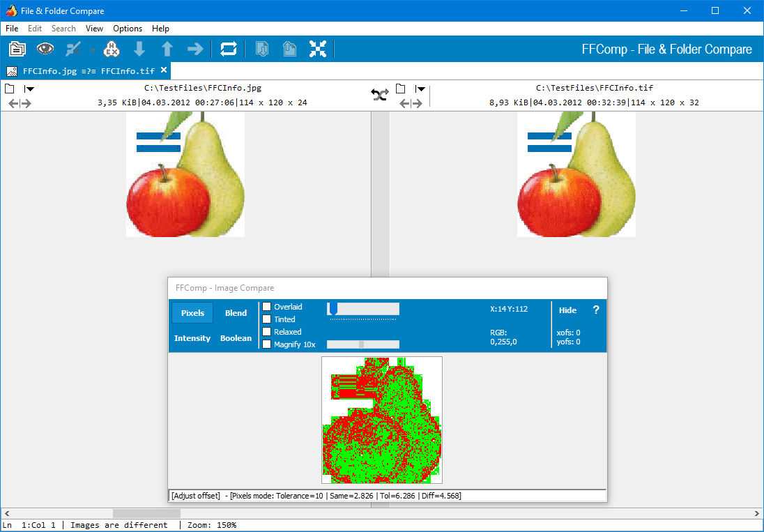Screen dimensions: 764x532
Task: Click the eye view icon in toolbar
Action: 45,49
